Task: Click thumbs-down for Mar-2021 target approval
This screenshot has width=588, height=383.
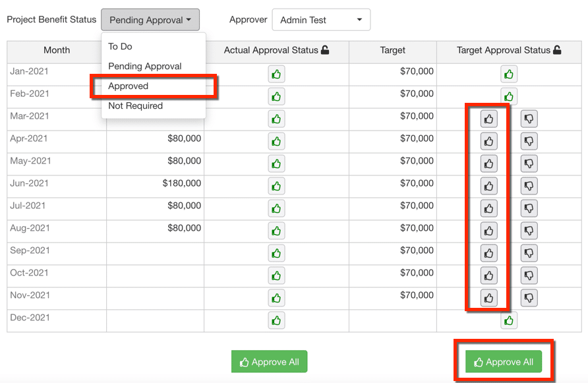Action: 529,119
